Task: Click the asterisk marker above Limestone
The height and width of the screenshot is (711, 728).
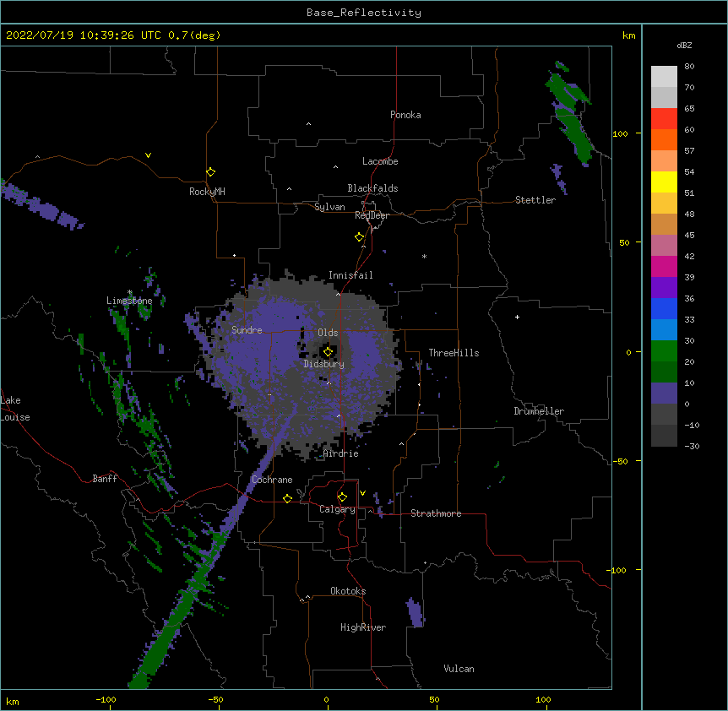Action: [129, 292]
